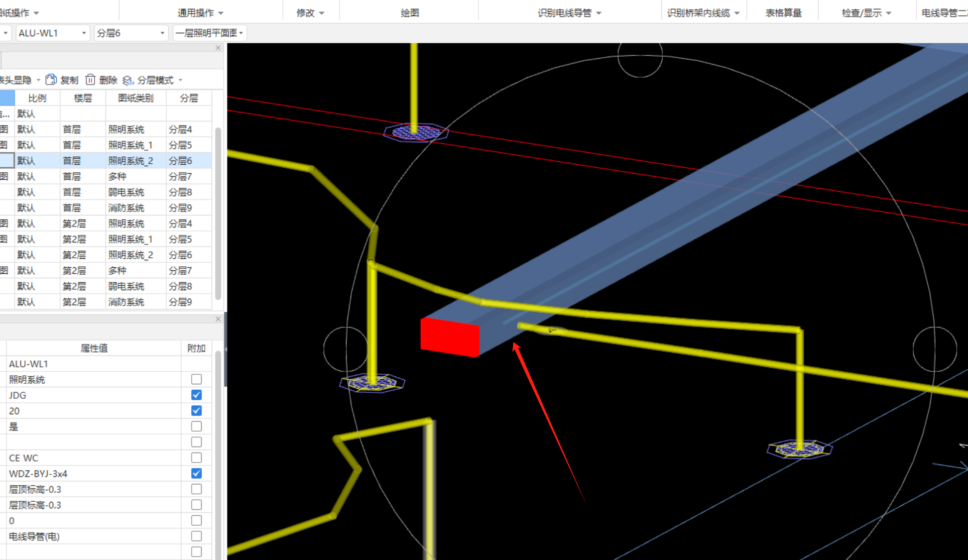Viewport: 968px width, 560px height.
Task: Select the 照明系统_1 分层5 首层 row
Action: point(106,145)
